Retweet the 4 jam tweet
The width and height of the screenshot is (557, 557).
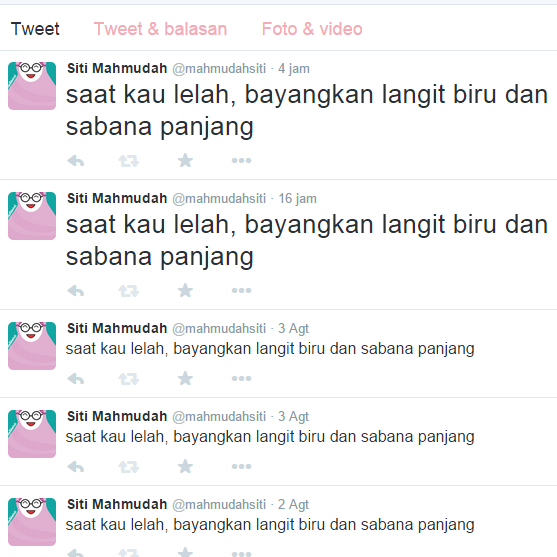pyautogui.click(x=129, y=161)
